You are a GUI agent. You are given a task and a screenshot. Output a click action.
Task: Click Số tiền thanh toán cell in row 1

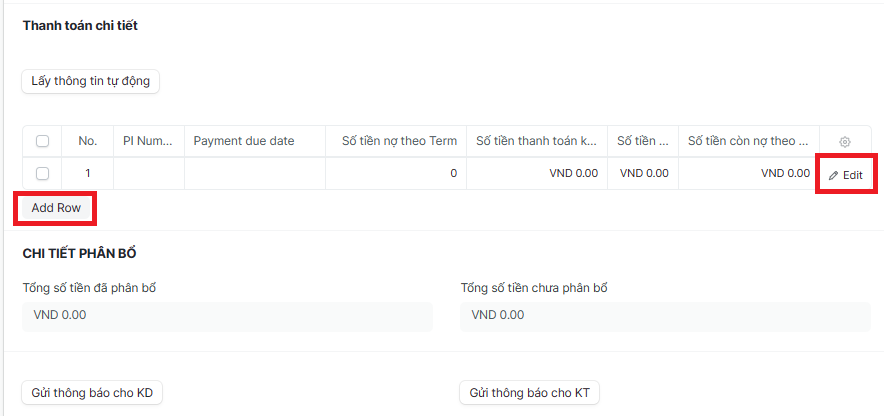(536, 174)
